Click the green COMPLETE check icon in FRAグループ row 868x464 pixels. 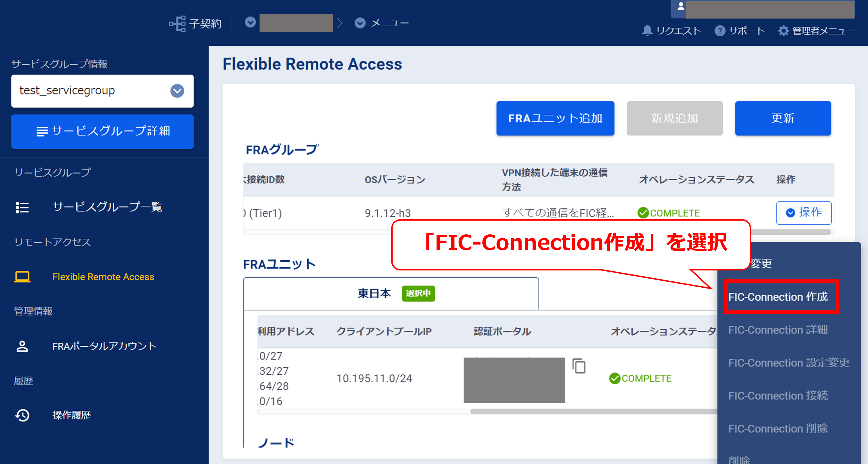point(643,213)
